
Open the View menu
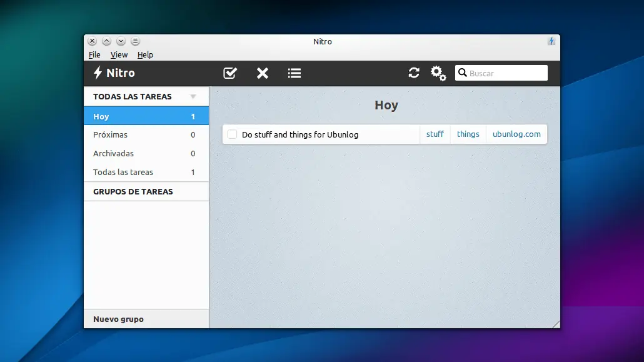(119, 54)
